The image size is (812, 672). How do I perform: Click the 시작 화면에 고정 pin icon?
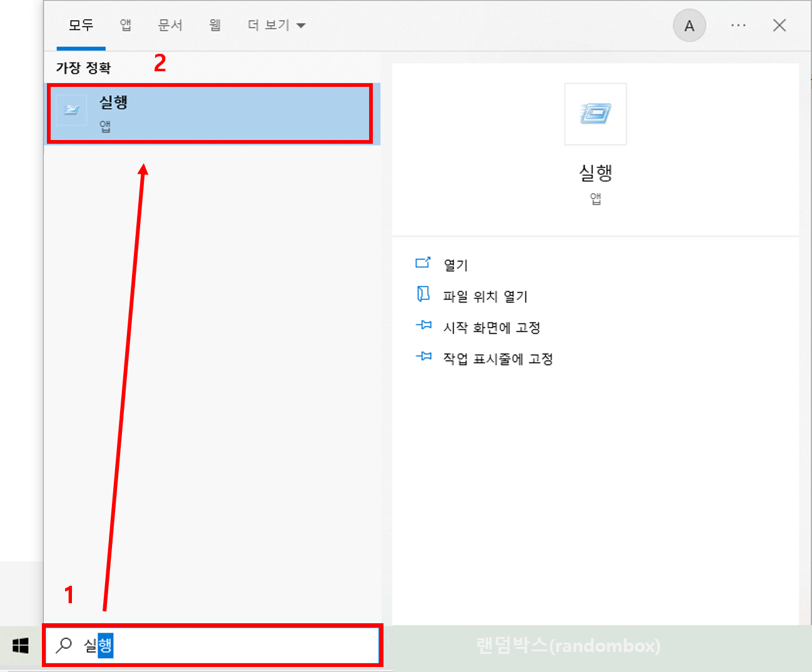(x=424, y=326)
